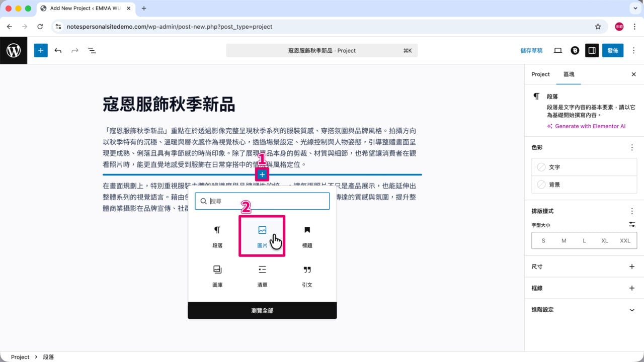Open the WordPress logo menu

pos(14,50)
